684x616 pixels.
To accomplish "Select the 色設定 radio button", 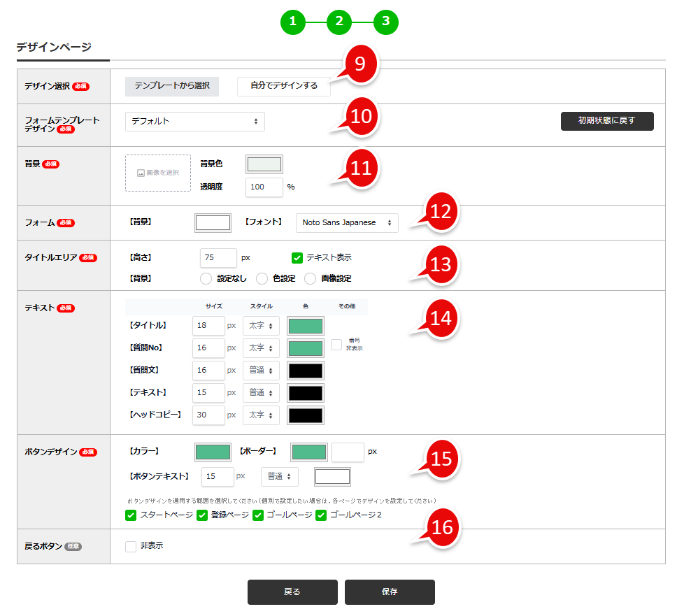I will 262,278.
